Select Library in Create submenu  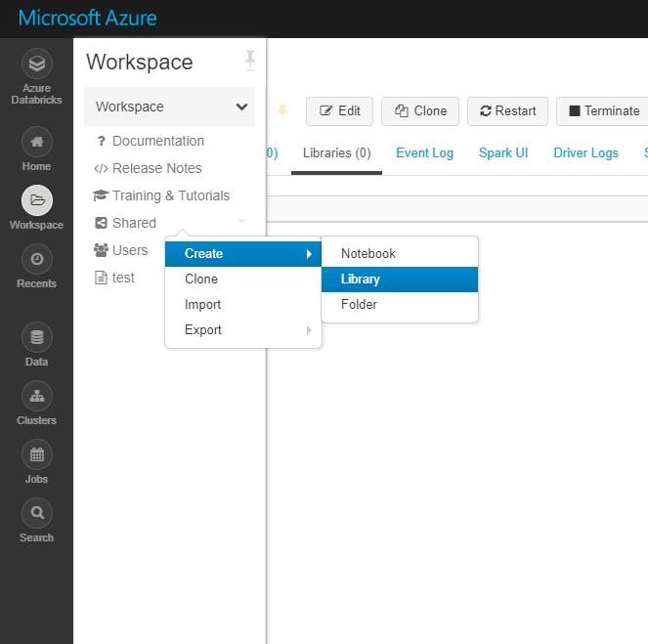(400, 279)
